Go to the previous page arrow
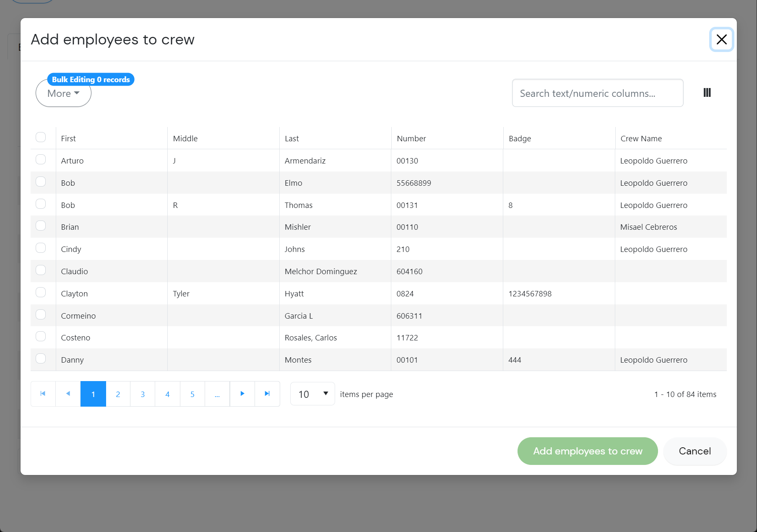This screenshot has width=757, height=532. click(x=68, y=394)
